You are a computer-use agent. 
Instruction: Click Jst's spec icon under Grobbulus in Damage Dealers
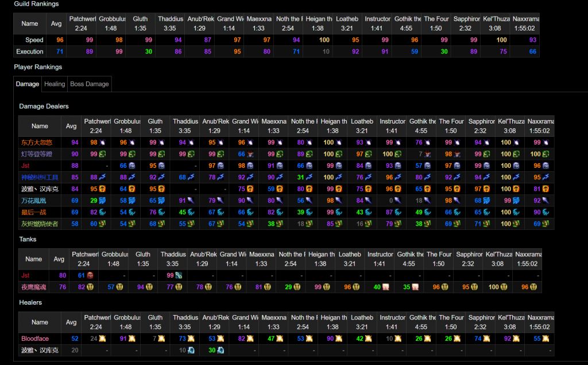(x=131, y=166)
